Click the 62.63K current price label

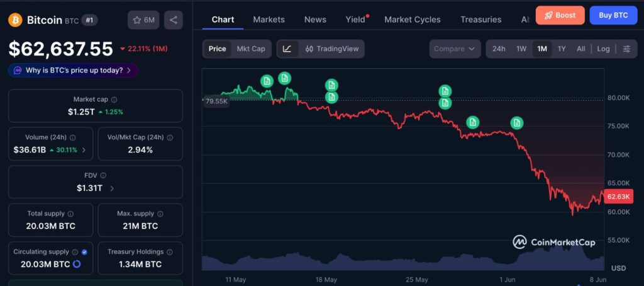point(618,197)
